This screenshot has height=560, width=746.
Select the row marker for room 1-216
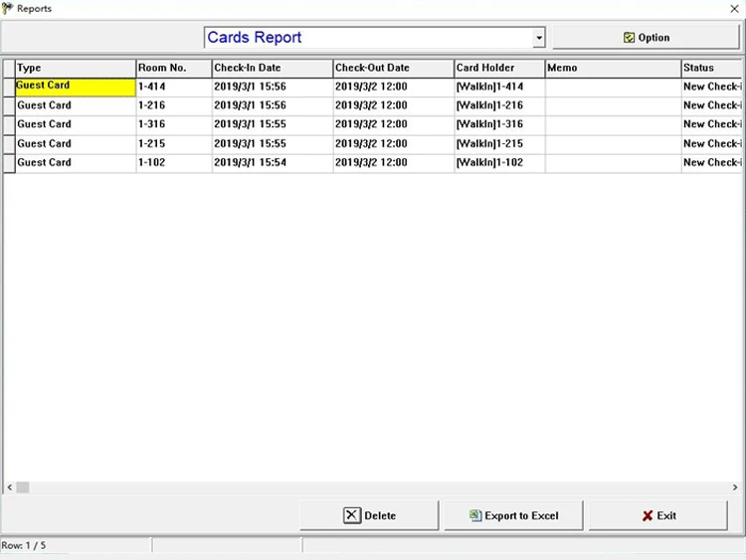coord(9,106)
